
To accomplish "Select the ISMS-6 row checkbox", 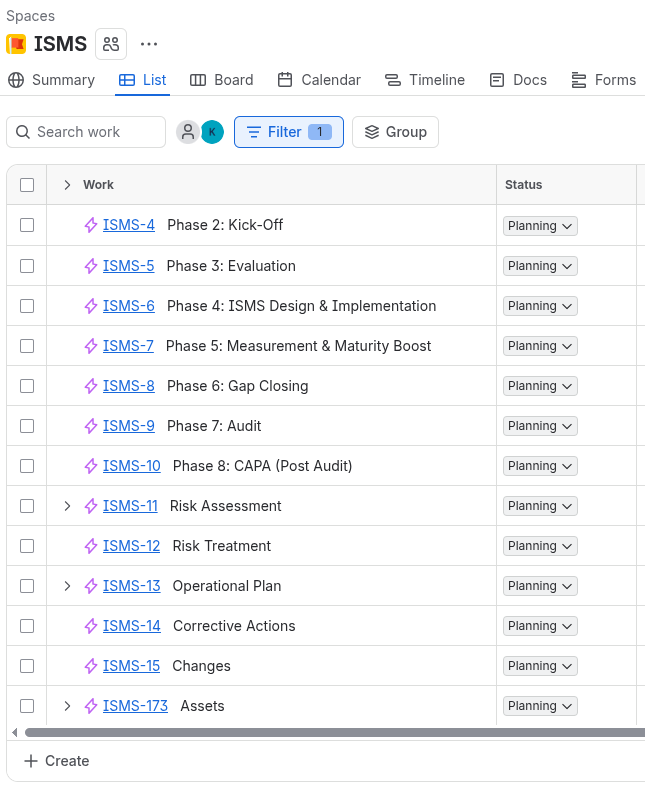I will (27, 306).
